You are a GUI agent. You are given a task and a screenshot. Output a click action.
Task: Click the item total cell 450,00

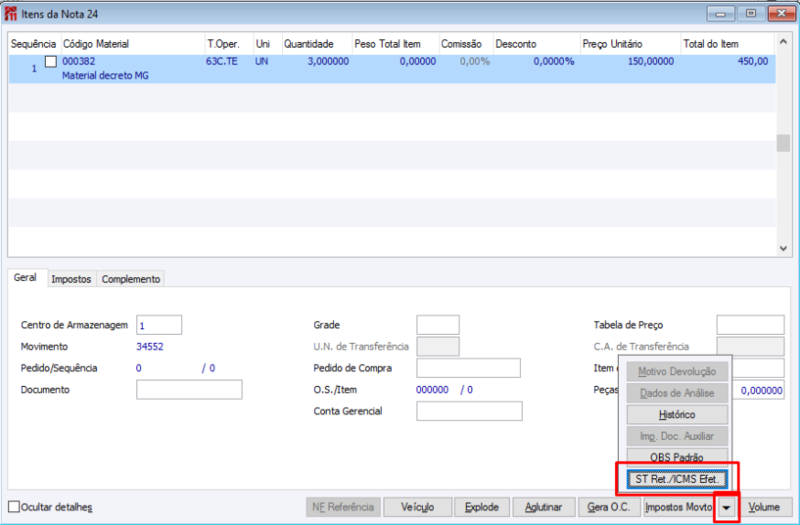(x=753, y=61)
